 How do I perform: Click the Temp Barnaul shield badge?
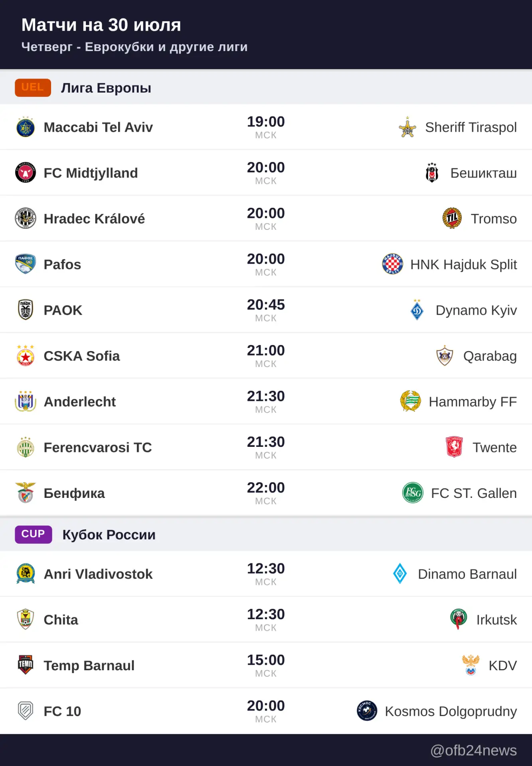[26, 665]
